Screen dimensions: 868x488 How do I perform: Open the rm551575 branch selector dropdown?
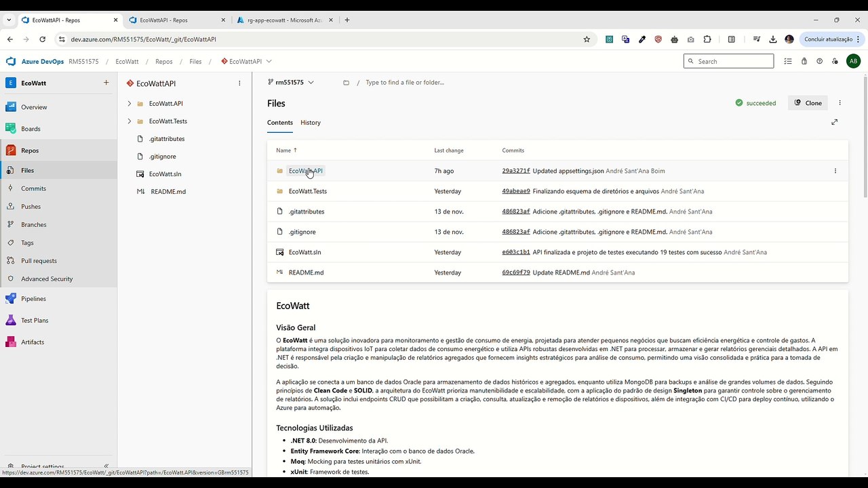pos(291,83)
